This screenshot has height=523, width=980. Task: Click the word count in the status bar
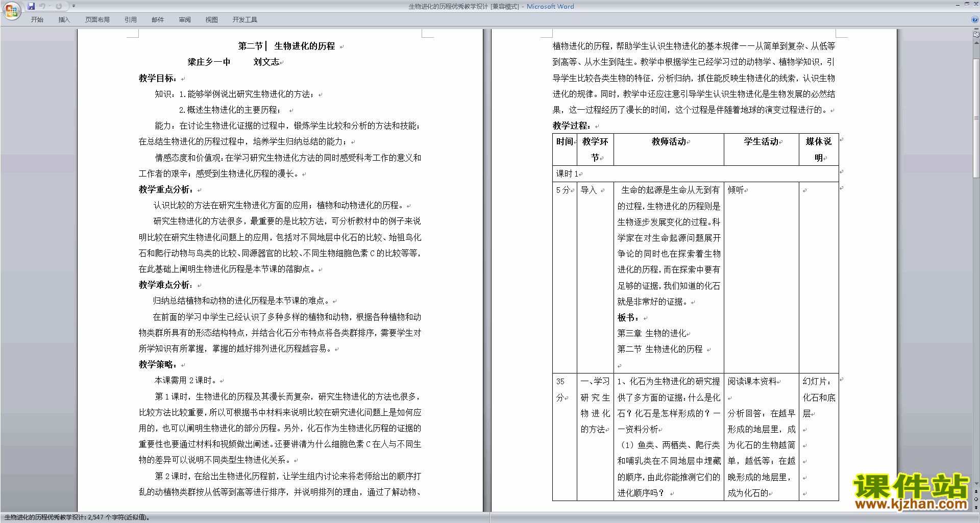tap(77, 517)
